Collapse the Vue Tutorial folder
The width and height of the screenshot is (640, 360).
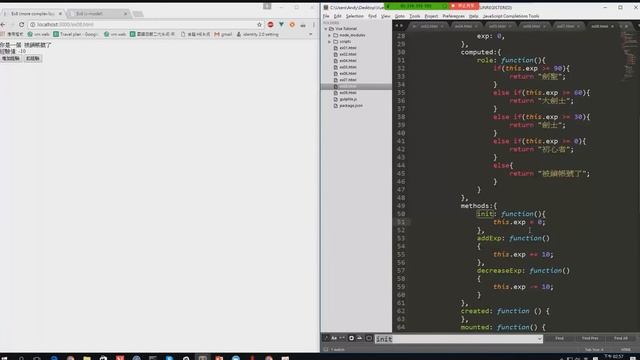coord(326,29)
